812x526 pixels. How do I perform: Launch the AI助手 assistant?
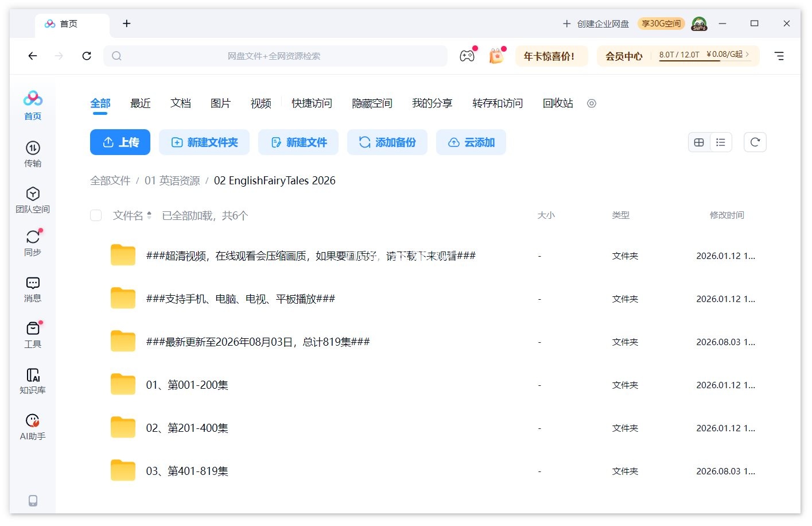pyautogui.click(x=33, y=427)
